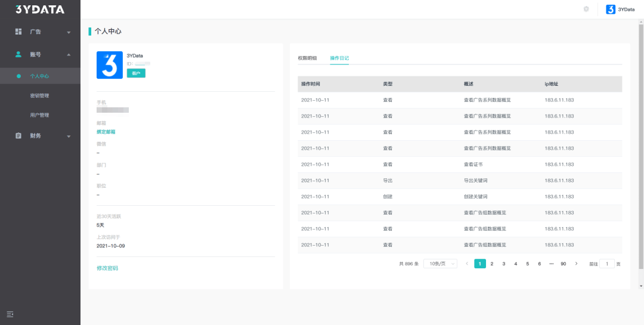Collapse the 账号 menu chevron
Viewport: 644px width, 325px height.
[x=69, y=55]
